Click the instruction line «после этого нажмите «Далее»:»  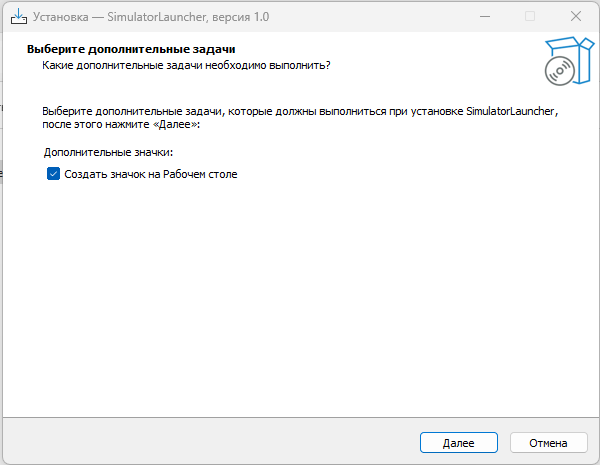point(121,126)
